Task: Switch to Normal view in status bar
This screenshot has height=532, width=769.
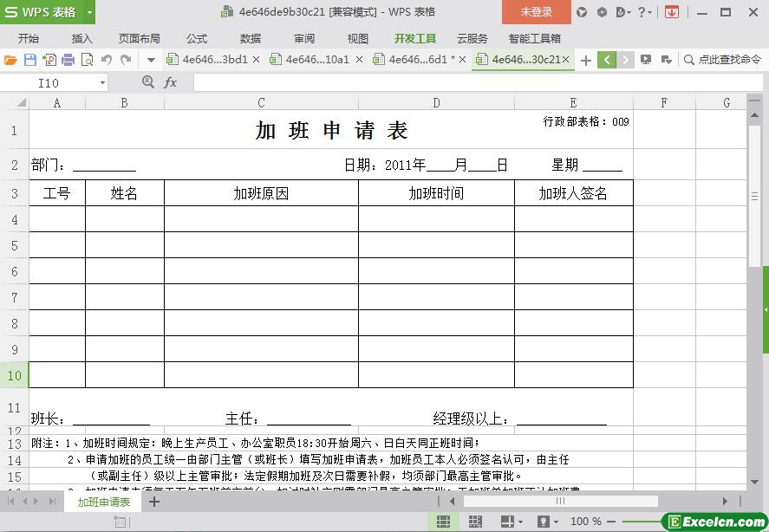Action: click(x=443, y=522)
